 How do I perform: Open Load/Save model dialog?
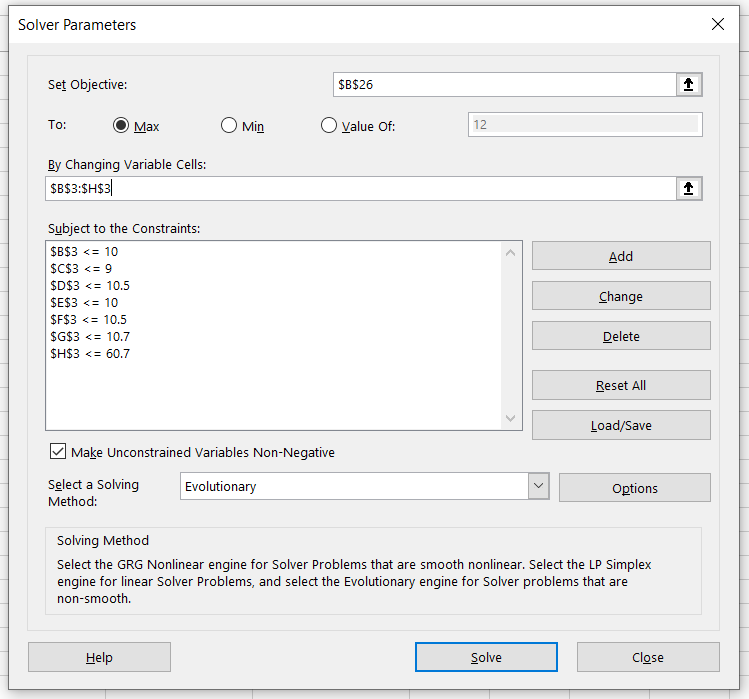coord(620,425)
